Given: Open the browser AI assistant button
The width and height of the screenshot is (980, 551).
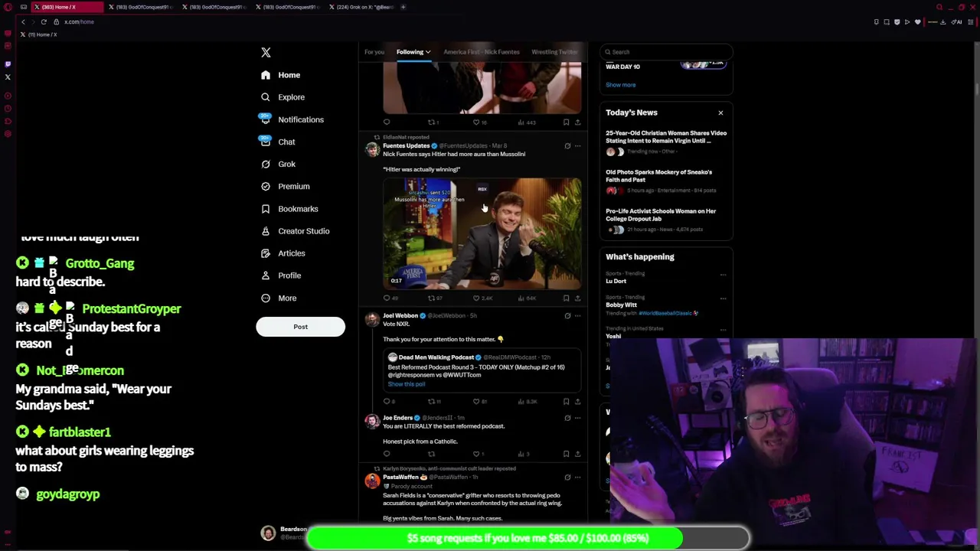Looking at the screenshot, I should tap(956, 21).
